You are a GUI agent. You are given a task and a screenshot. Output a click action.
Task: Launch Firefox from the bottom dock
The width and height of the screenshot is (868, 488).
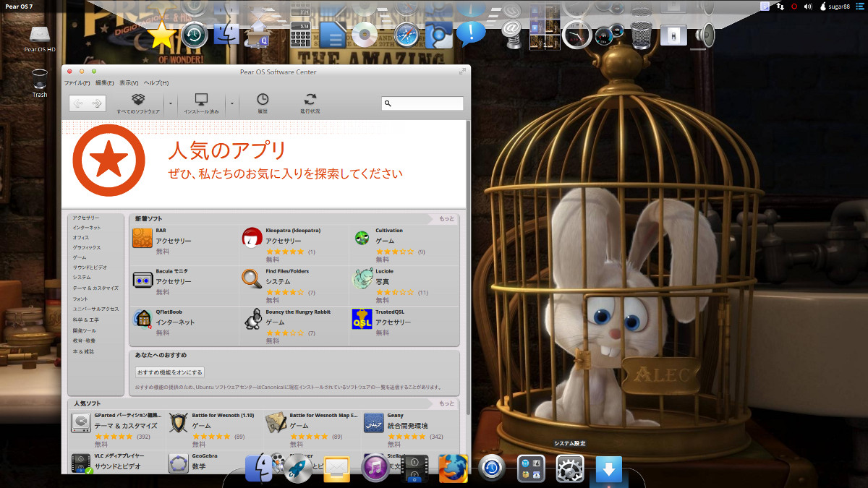454,468
